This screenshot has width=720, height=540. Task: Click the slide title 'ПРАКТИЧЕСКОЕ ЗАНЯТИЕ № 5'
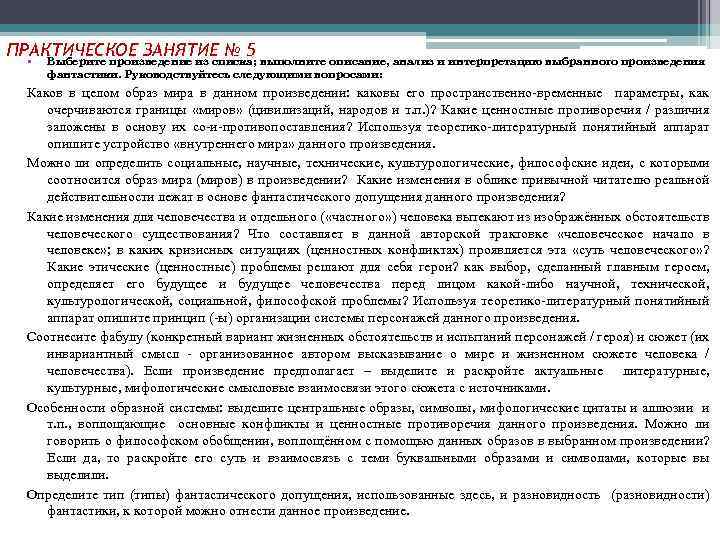click(x=131, y=49)
